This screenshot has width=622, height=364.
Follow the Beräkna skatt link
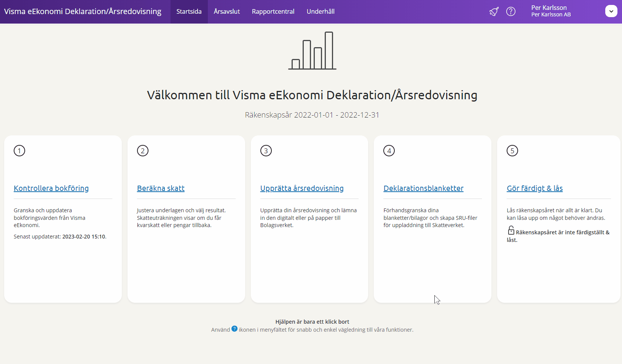(161, 188)
